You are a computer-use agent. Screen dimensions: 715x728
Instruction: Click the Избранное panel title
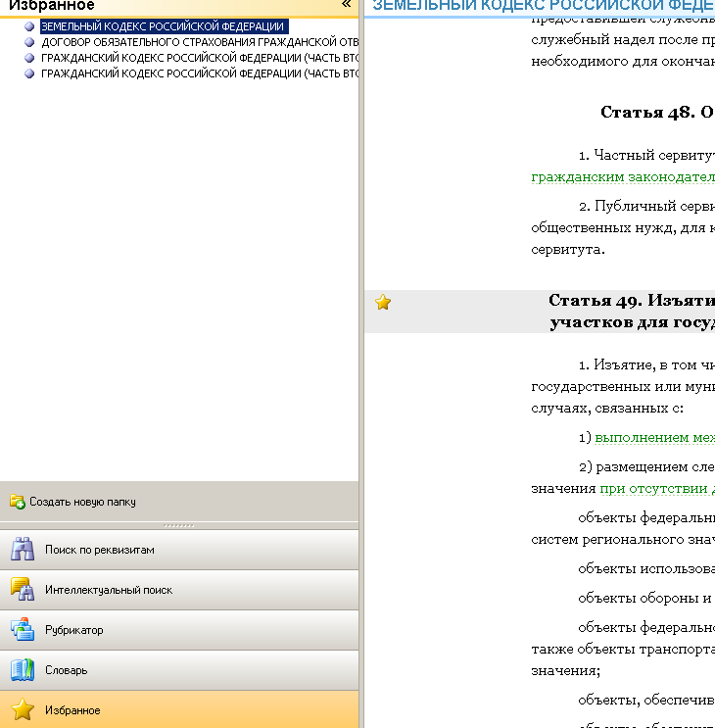point(52,5)
